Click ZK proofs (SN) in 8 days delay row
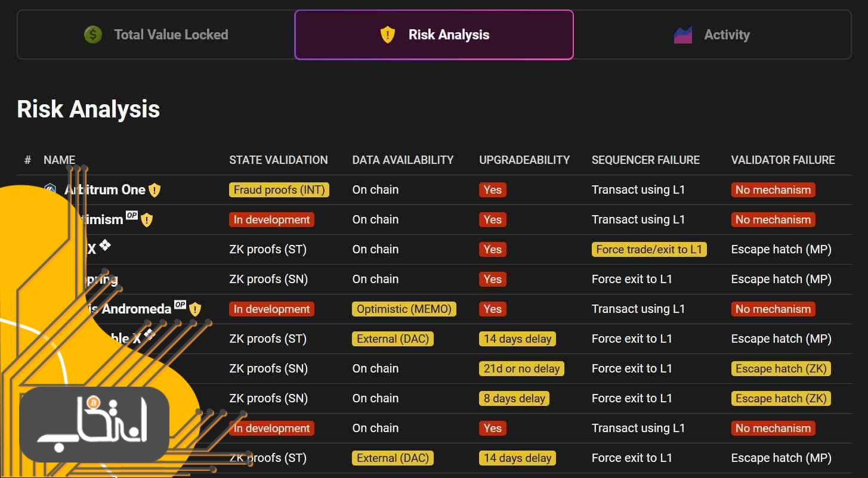The width and height of the screenshot is (868, 478). [268, 398]
